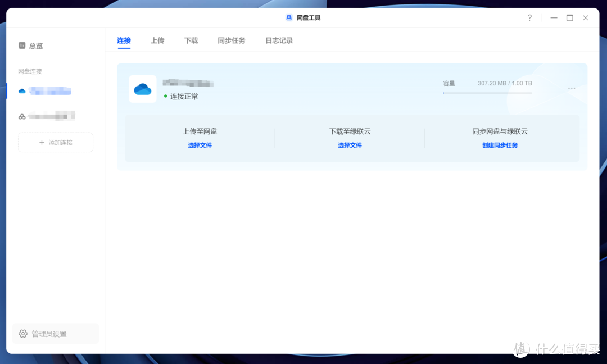Image resolution: width=607 pixels, height=364 pixels.
Task: Open the 同步任务 tab
Action: tap(232, 40)
